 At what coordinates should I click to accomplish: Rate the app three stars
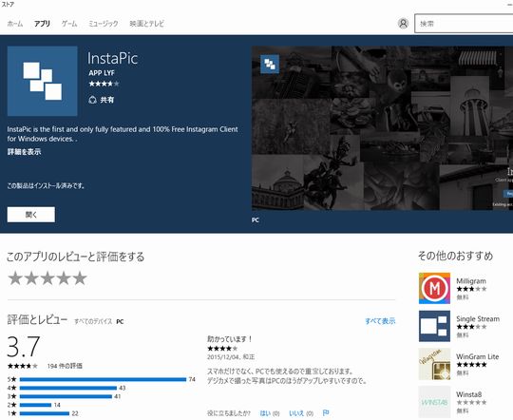[x=47, y=278]
